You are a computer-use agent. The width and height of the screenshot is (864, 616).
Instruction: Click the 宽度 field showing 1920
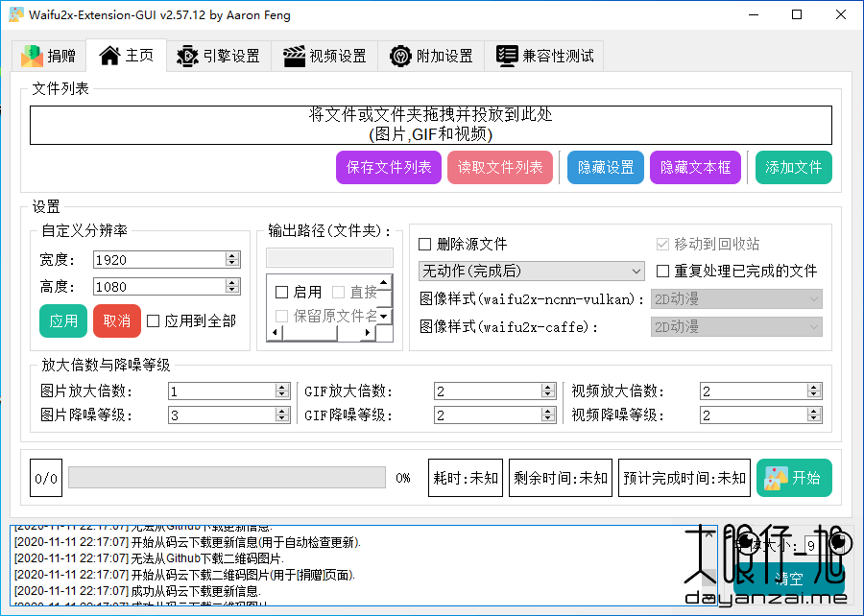(159, 259)
